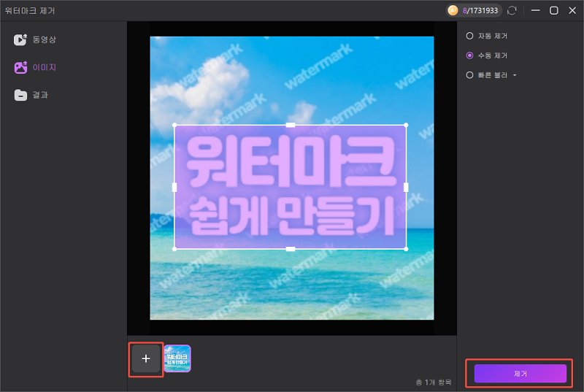The image size is (584, 392).
Task: Open the 결과 results folder icon
Action: click(20, 95)
